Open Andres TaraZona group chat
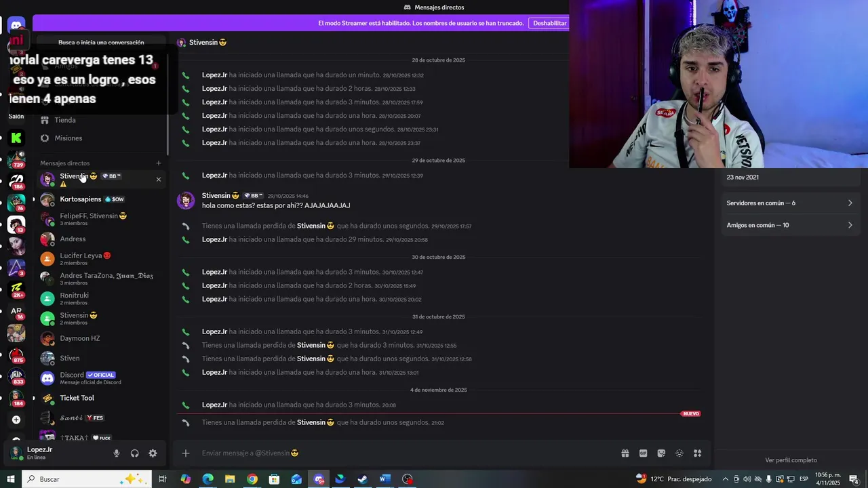The width and height of the screenshot is (868, 488). [100, 279]
